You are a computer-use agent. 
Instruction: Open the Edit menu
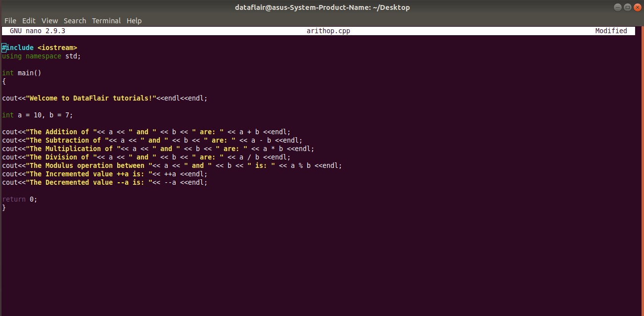(x=29, y=21)
